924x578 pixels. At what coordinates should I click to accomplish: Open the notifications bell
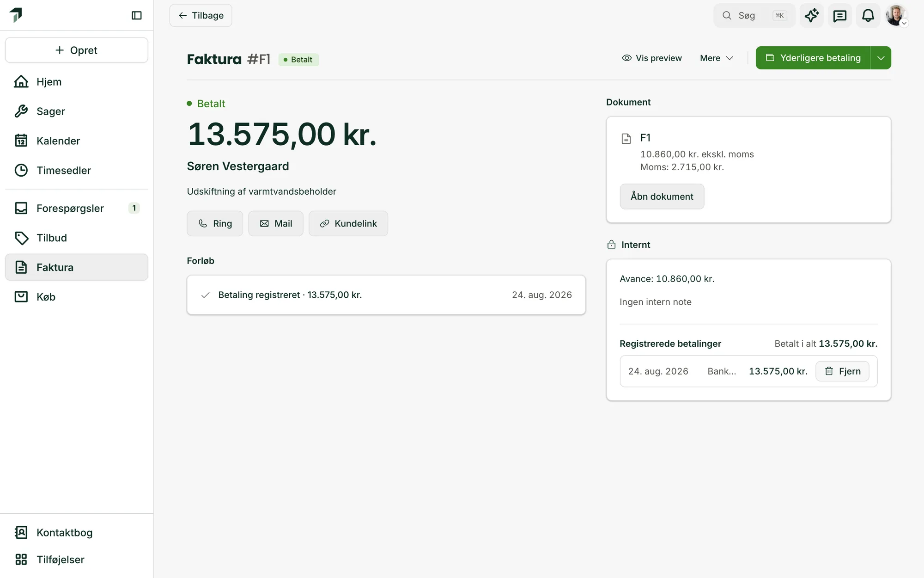click(x=868, y=15)
